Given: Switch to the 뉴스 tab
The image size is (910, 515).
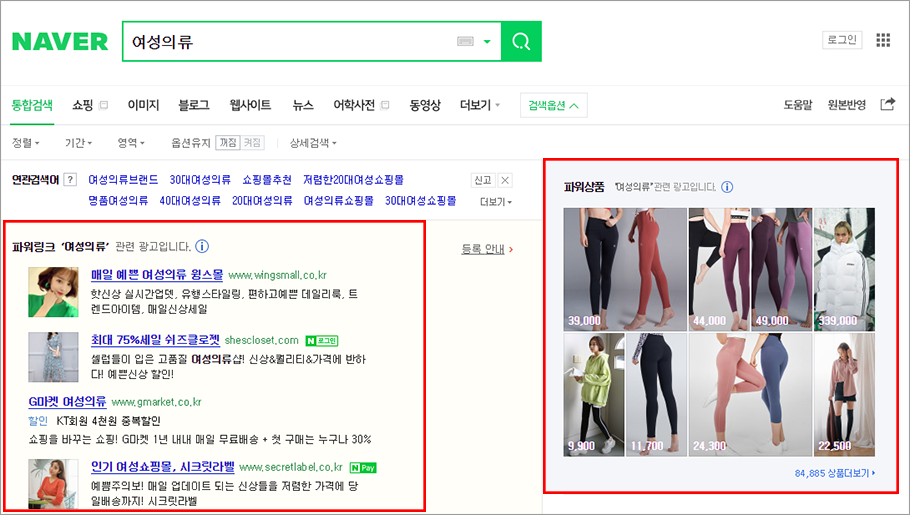Looking at the screenshot, I should click(x=302, y=105).
